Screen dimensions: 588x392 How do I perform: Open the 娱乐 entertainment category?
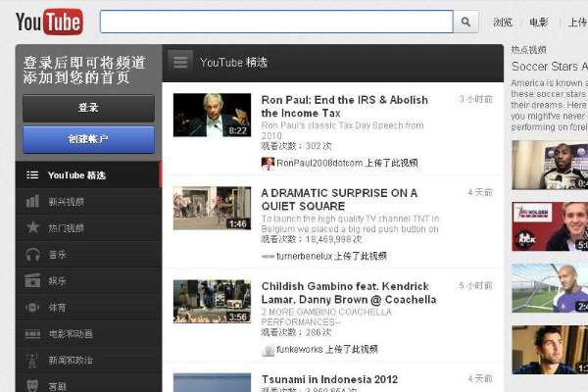(x=88, y=280)
